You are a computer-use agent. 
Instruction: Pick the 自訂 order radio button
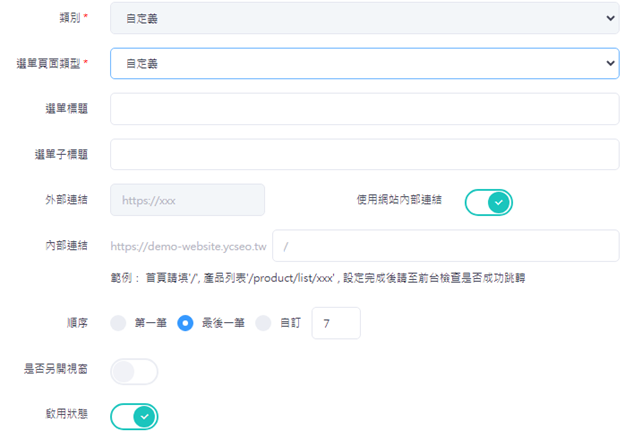coord(264,323)
